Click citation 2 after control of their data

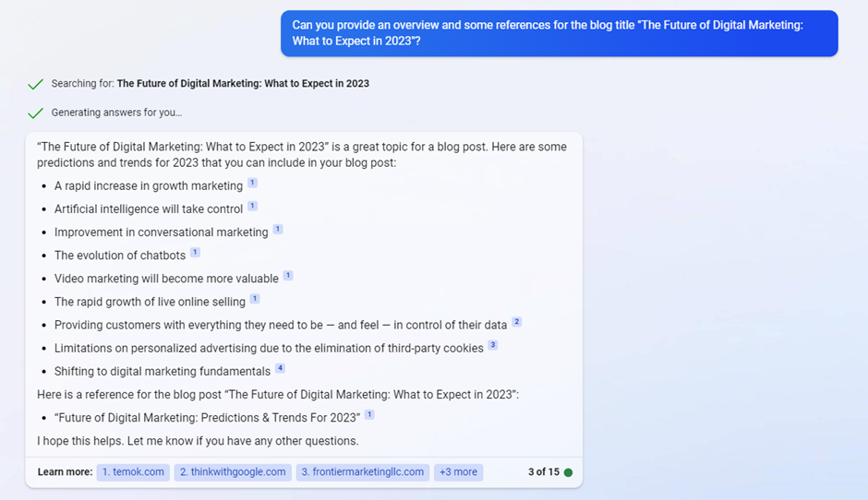pyautogui.click(x=516, y=322)
